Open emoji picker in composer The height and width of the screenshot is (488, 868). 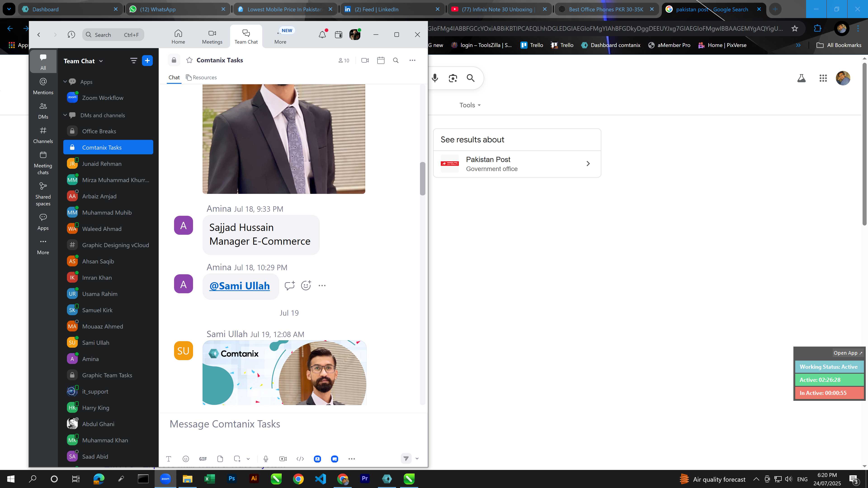point(186,459)
